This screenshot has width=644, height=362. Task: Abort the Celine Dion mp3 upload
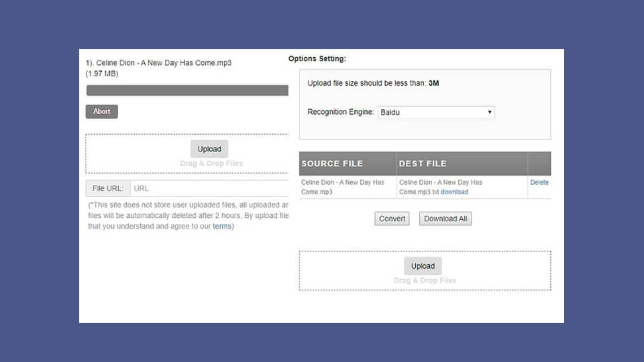101,112
